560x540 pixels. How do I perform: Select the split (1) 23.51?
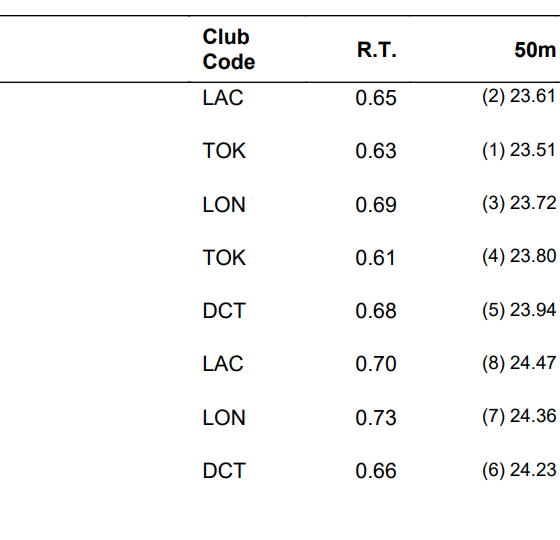(x=519, y=150)
